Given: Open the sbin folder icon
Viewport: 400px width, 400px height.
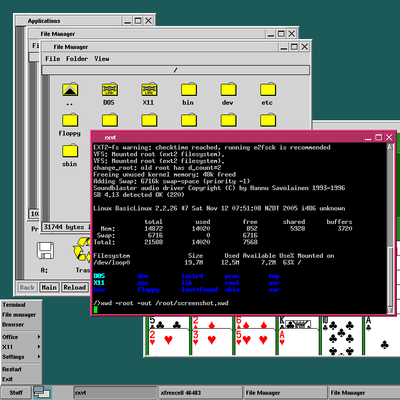Looking at the screenshot, I should [x=70, y=150].
